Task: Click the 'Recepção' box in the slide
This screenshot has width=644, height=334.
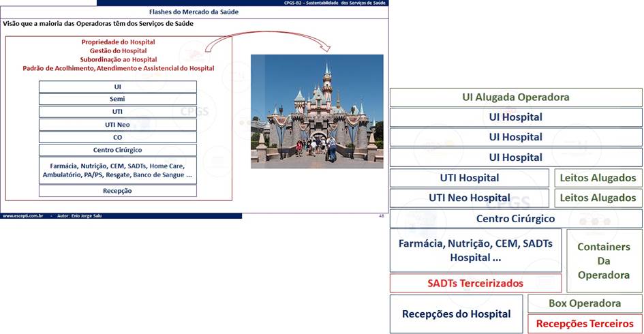Action: 118,191
